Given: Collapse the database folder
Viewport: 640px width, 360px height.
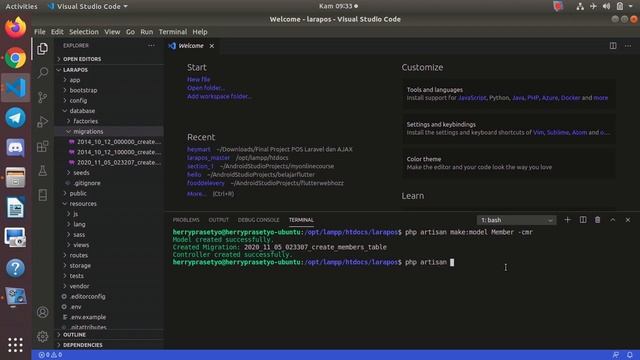Looking at the screenshot, I should coord(110,111).
